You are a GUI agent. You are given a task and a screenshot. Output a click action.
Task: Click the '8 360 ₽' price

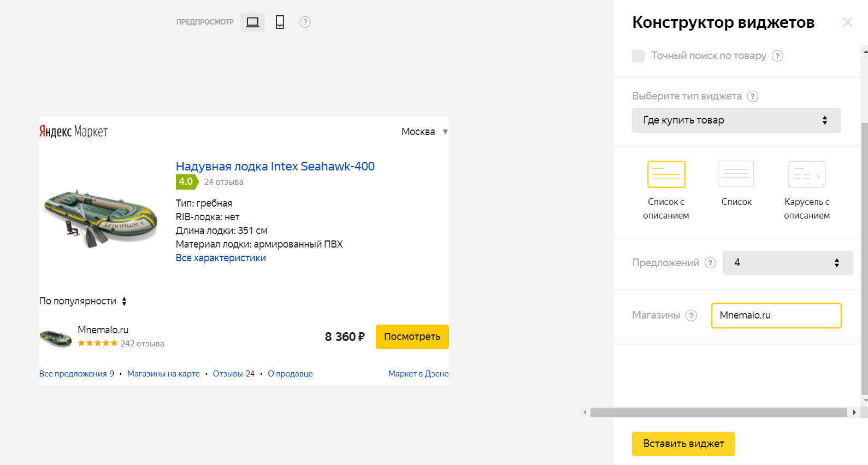pos(345,337)
